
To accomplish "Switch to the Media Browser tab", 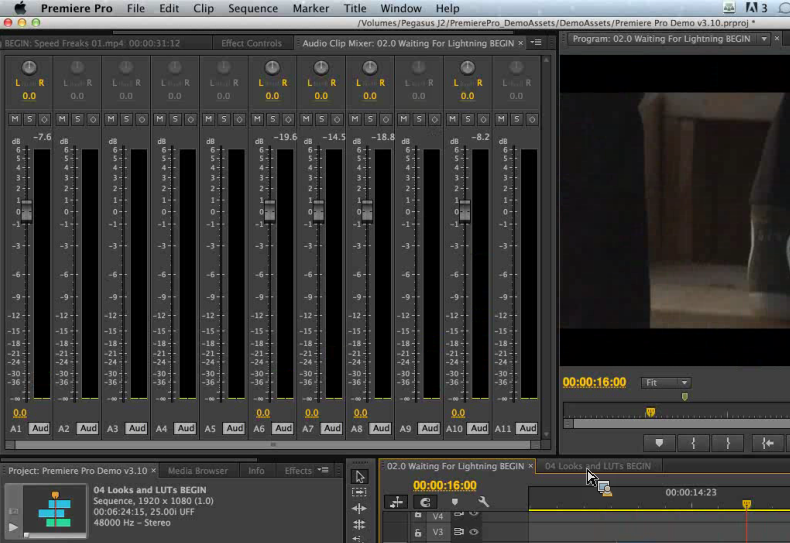I will tap(198, 470).
